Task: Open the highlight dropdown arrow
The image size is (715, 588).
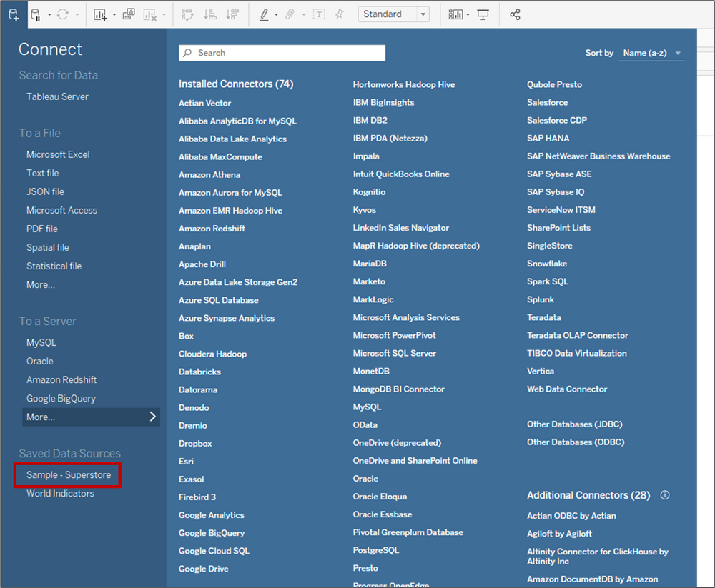Action: pos(276,14)
